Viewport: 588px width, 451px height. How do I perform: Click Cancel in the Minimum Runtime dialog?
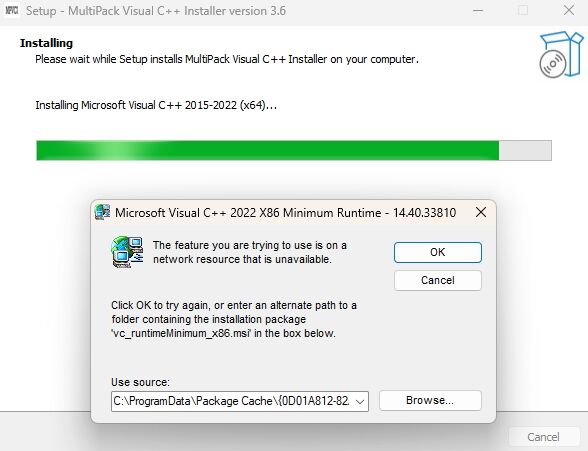pyautogui.click(x=438, y=280)
